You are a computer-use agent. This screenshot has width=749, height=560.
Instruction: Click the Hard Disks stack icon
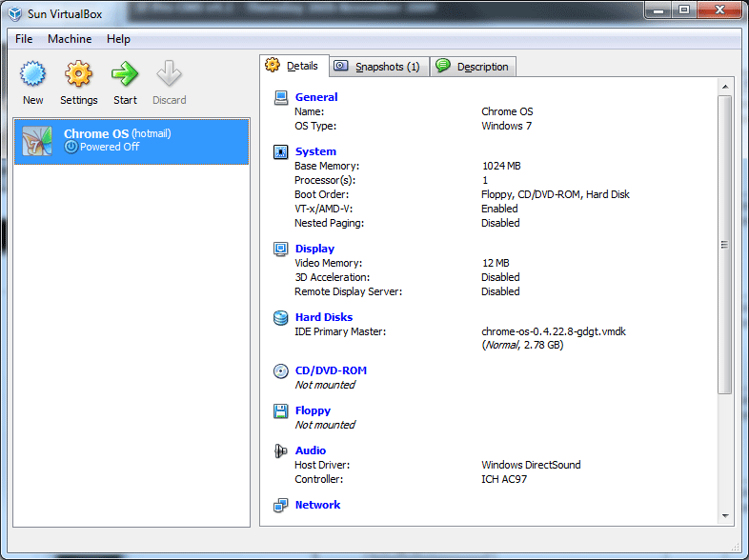[281, 317]
